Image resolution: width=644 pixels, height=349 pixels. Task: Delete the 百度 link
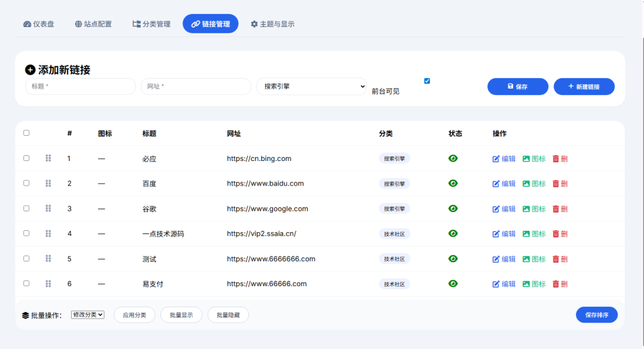click(560, 184)
